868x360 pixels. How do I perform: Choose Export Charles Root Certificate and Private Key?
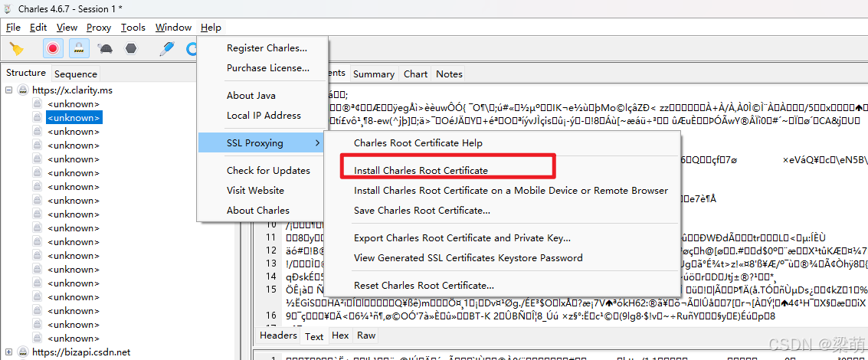click(462, 238)
